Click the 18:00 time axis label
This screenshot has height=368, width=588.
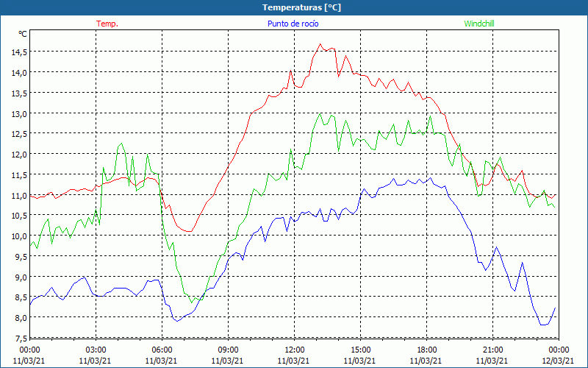click(x=427, y=350)
